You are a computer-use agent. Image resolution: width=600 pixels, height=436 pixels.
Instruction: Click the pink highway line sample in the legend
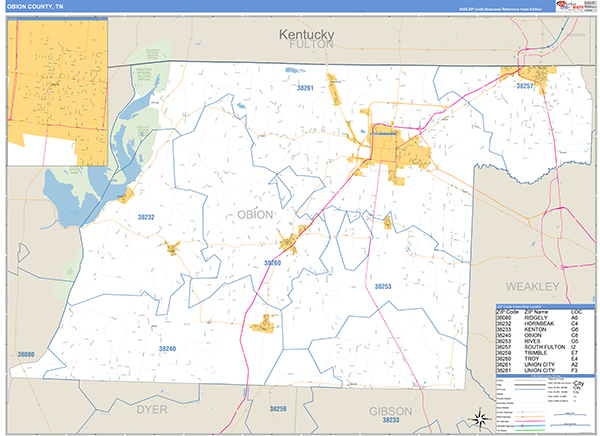[x=530, y=421]
